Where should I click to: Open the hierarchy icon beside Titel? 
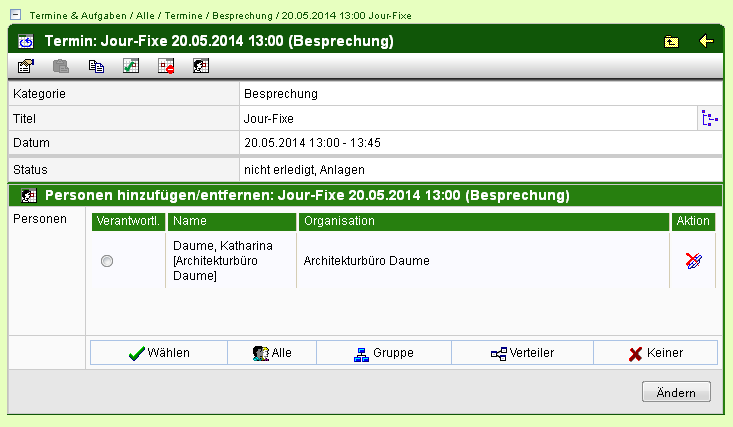click(710, 119)
